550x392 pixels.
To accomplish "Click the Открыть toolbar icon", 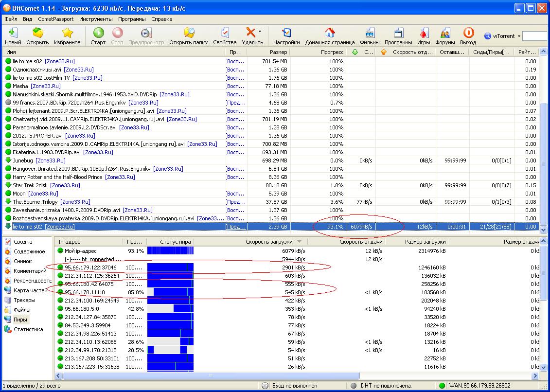I will (x=37, y=33).
